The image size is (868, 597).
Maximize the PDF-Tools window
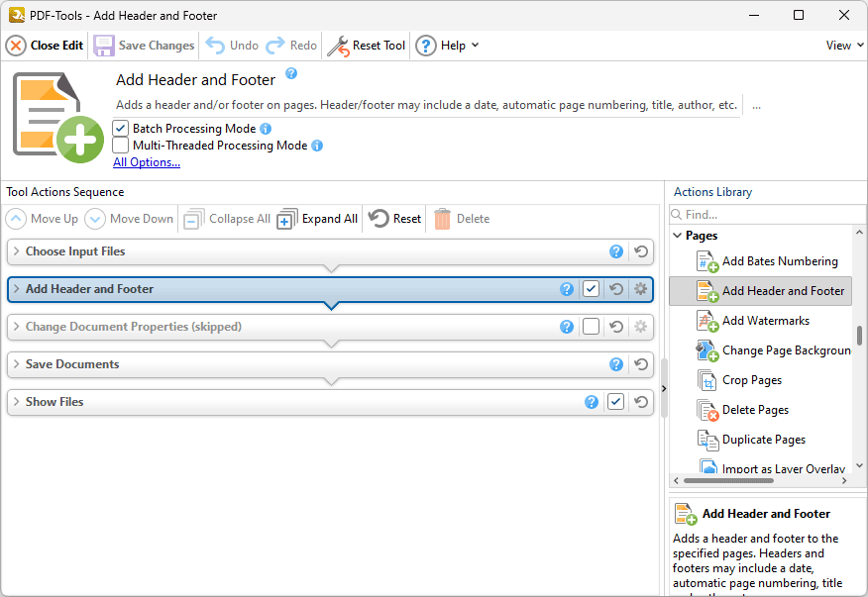(799, 15)
